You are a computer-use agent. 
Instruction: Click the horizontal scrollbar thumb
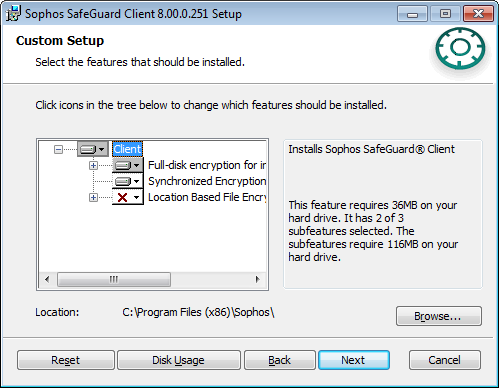coord(114,279)
